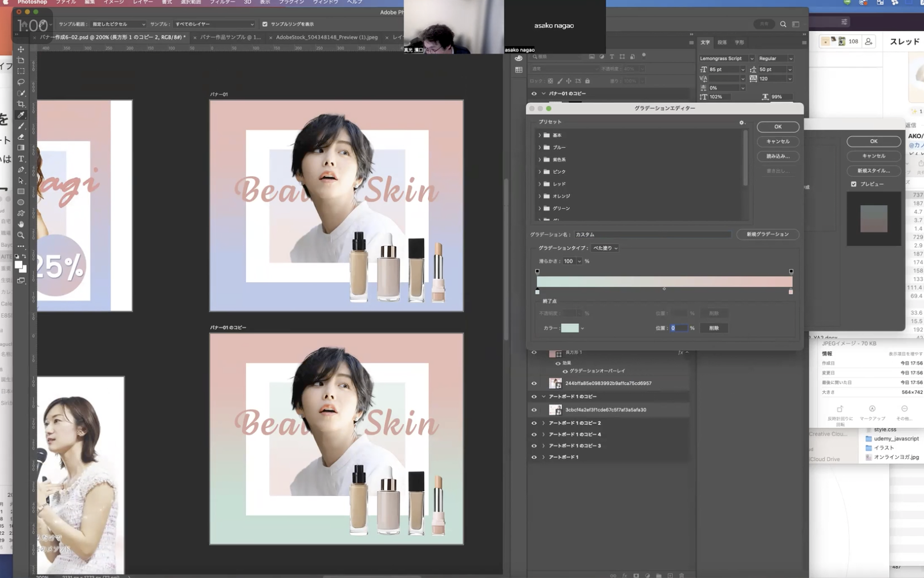Select the Rectangular Marquee tool

coord(21,71)
